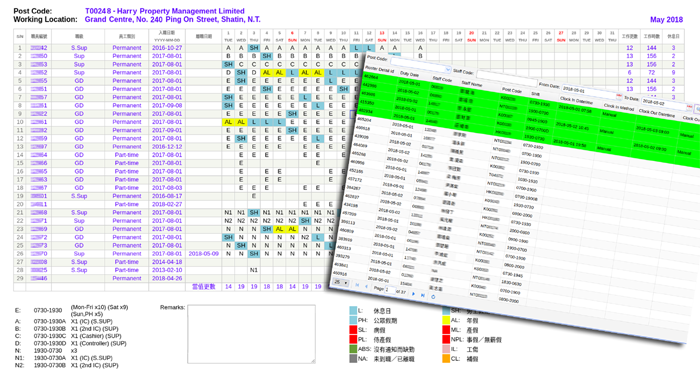
Task: Go to next page in the pager
Action: [x=413, y=294]
